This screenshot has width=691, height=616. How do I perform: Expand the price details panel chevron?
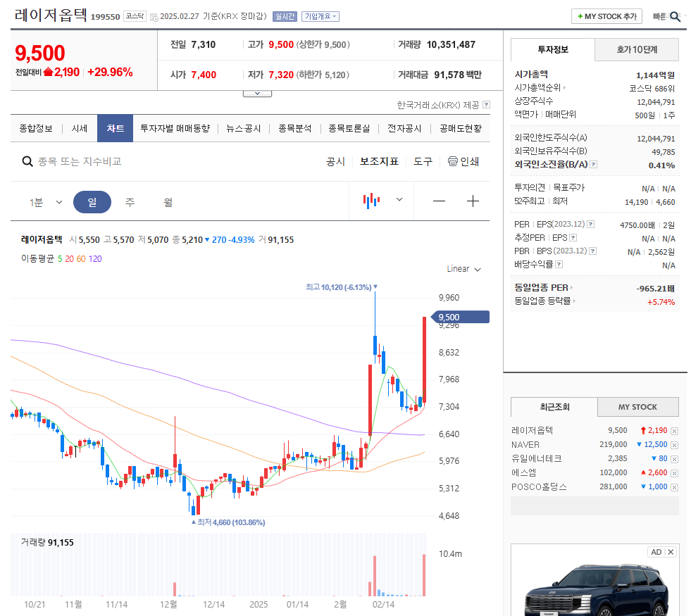257,94
